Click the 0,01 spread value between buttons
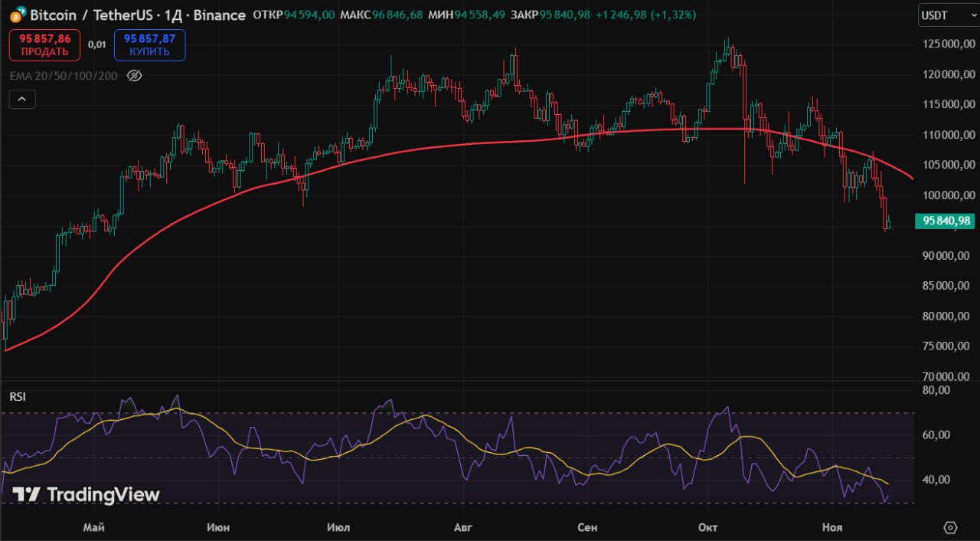The height and width of the screenshot is (541, 980). 96,44
